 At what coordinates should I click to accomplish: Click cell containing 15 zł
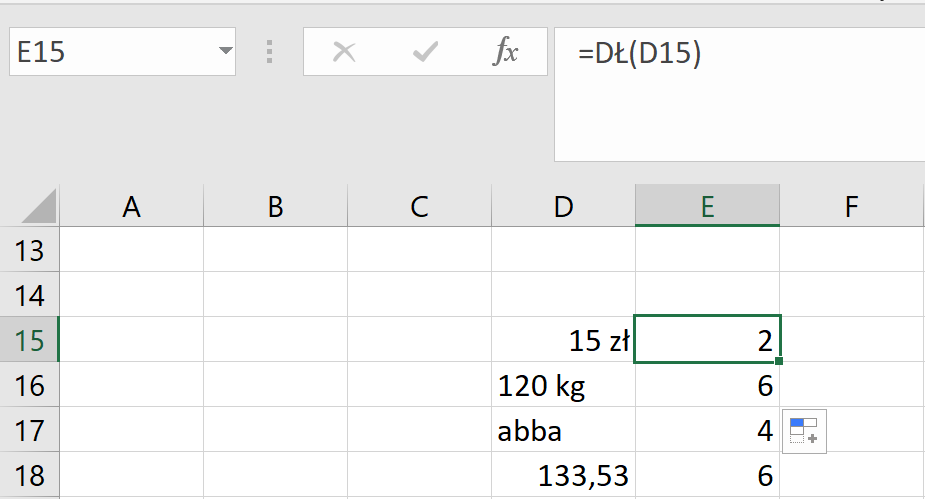coord(564,341)
